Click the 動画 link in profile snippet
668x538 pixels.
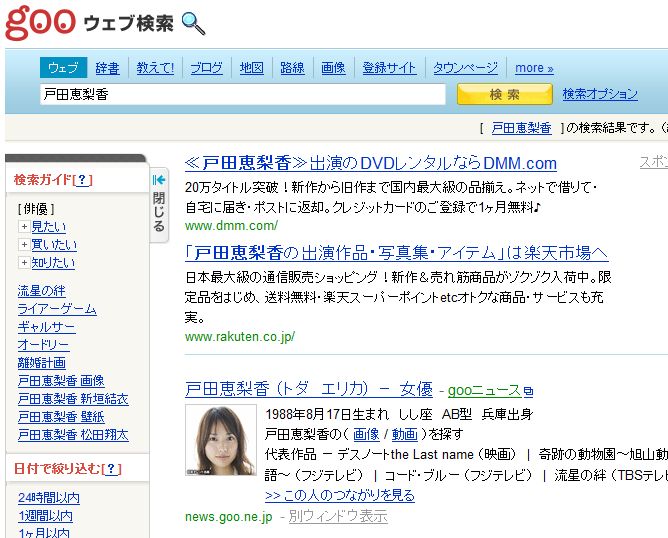point(405,434)
